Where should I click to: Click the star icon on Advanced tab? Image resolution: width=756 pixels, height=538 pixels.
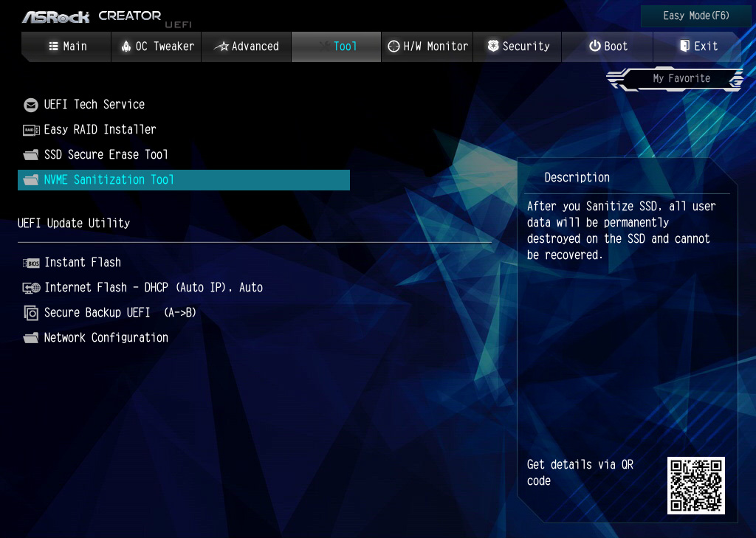click(221, 46)
